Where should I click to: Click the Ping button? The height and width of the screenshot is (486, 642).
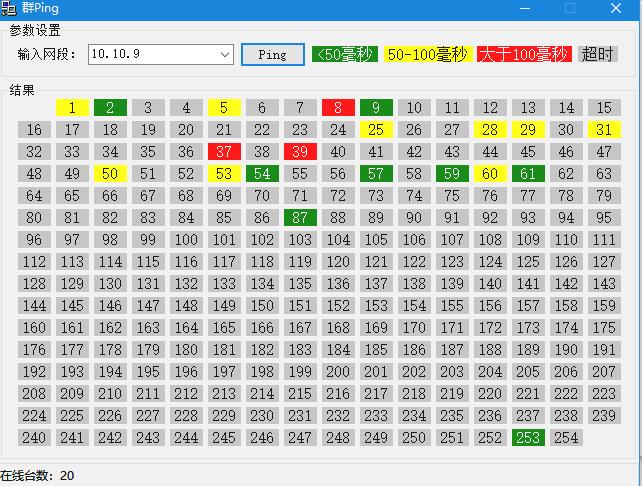click(x=272, y=54)
